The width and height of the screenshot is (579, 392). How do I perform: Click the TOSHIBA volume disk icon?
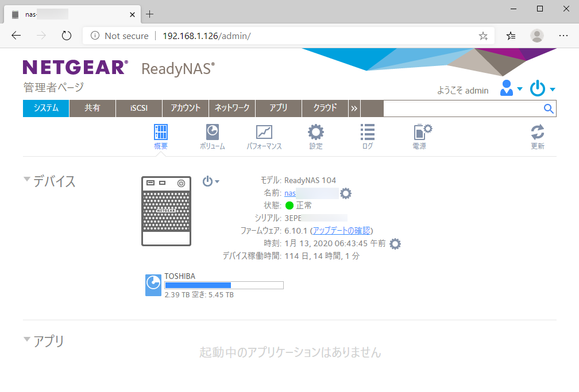coord(153,285)
